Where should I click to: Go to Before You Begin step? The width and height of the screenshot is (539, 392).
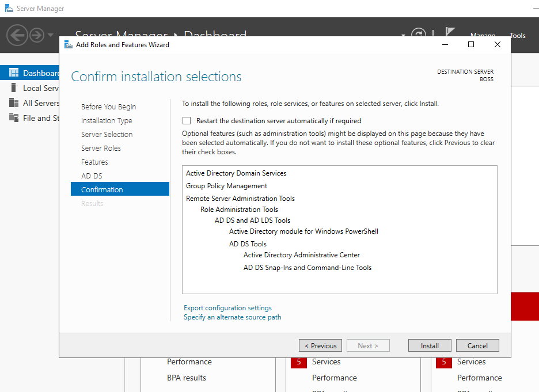pos(108,107)
